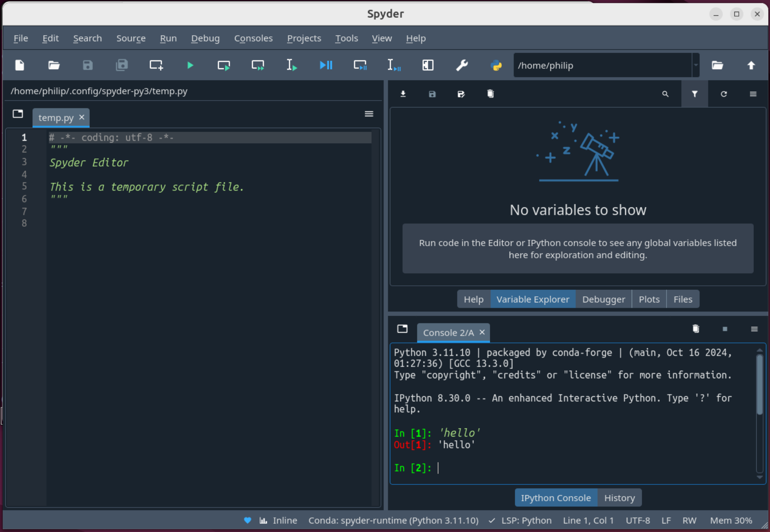This screenshot has height=532, width=770.
Task: Close the Console 2/A tab
Action: (x=482, y=332)
